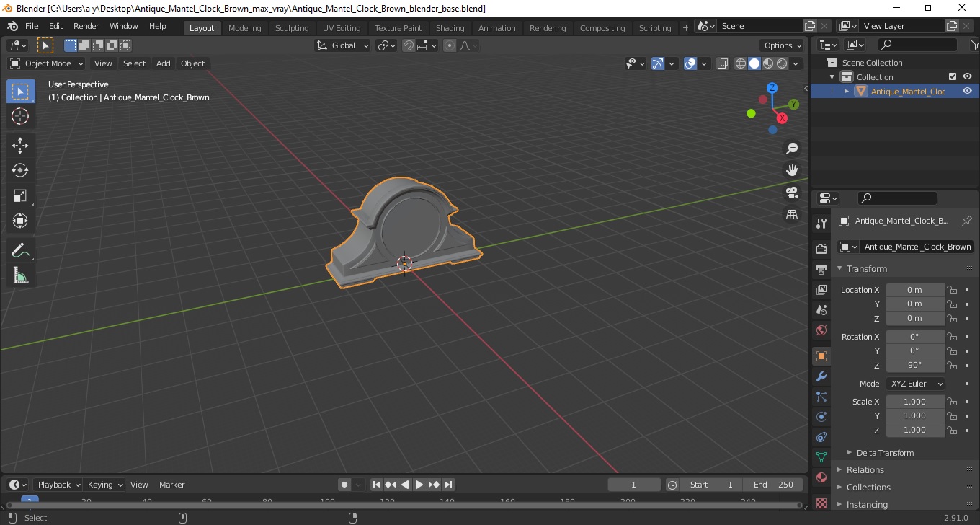
Task: Click the Rotation Z 90° field
Action: 915,365
